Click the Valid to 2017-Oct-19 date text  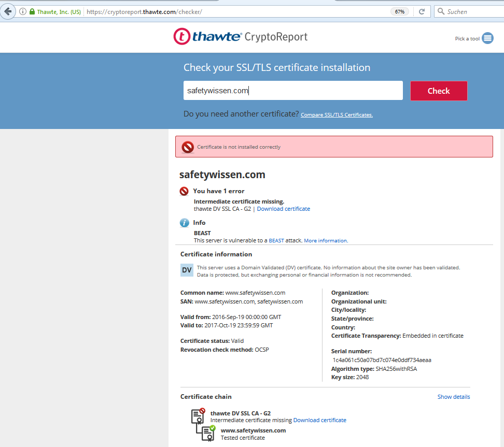(226, 325)
